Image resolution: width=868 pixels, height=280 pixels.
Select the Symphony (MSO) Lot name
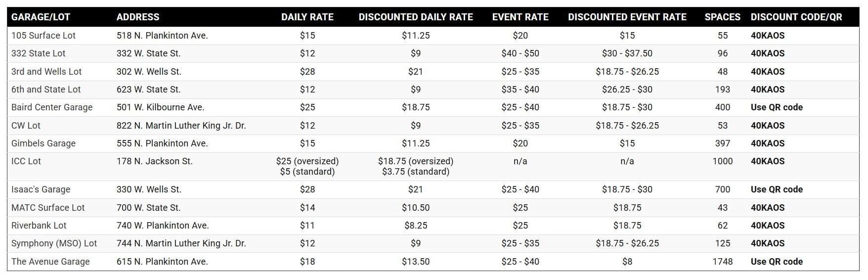click(54, 243)
